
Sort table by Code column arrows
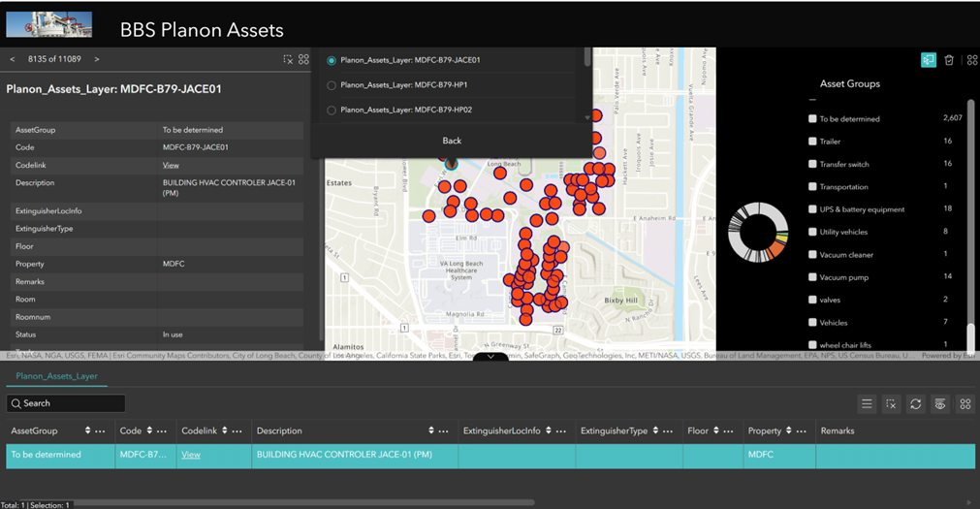[149, 430]
